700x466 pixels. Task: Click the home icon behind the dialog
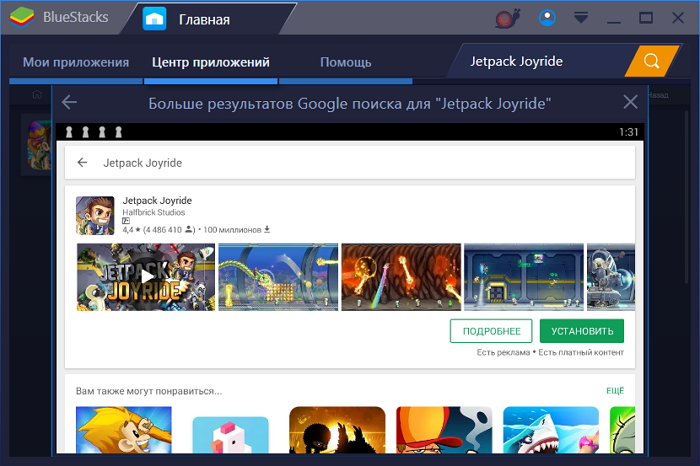tap(37, 94)
